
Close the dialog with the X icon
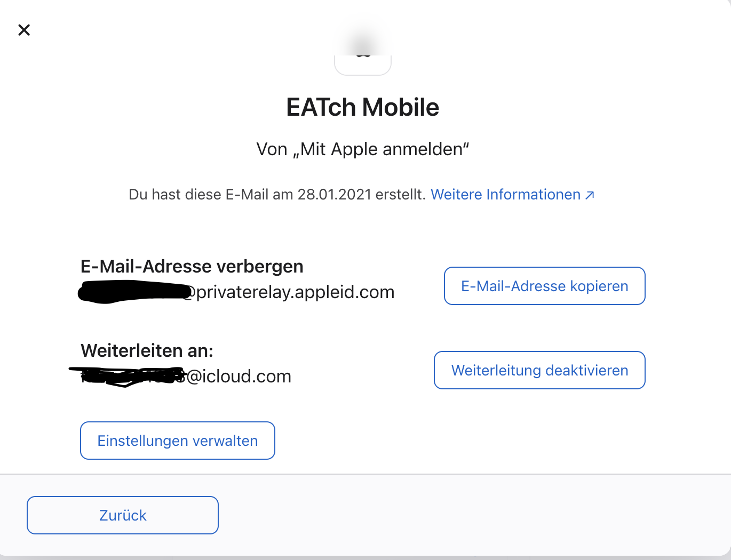pos(24,30)
